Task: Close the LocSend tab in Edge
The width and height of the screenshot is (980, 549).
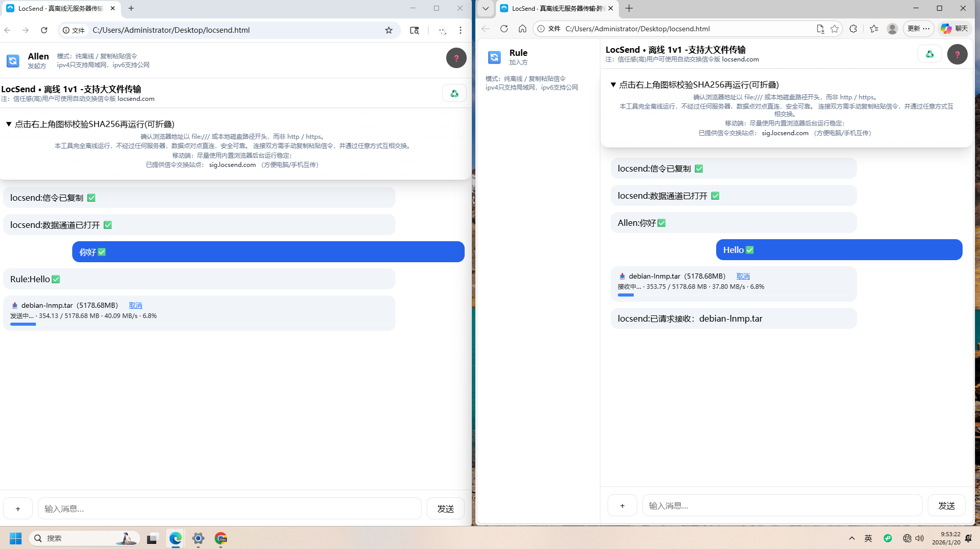Action: pos(610,8)
